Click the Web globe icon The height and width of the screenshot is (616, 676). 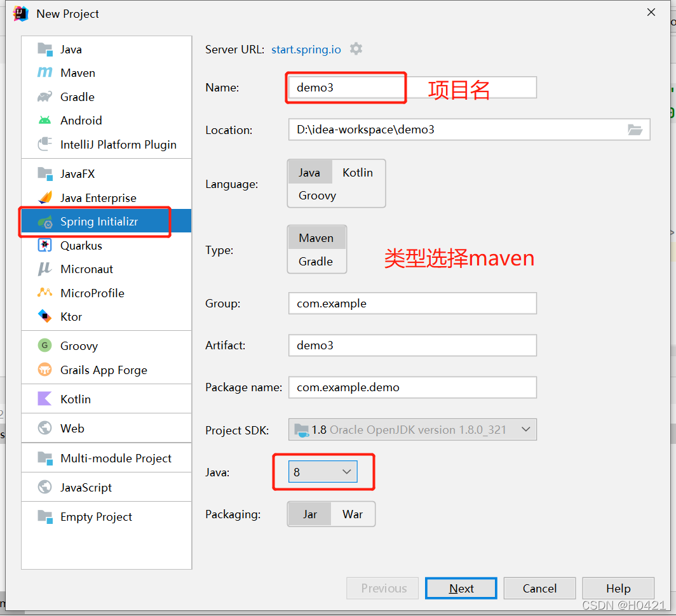(x=45, y=428)
